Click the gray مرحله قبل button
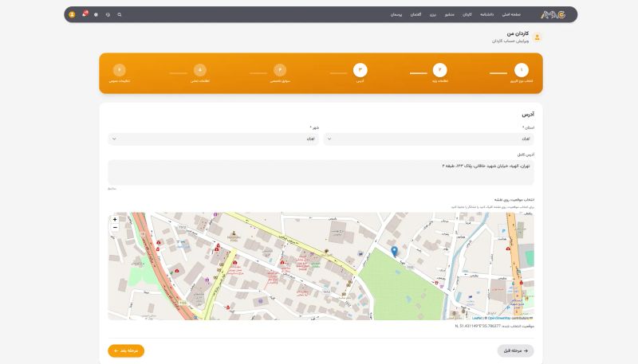The image size is (638, 364). tap(515, 350)
